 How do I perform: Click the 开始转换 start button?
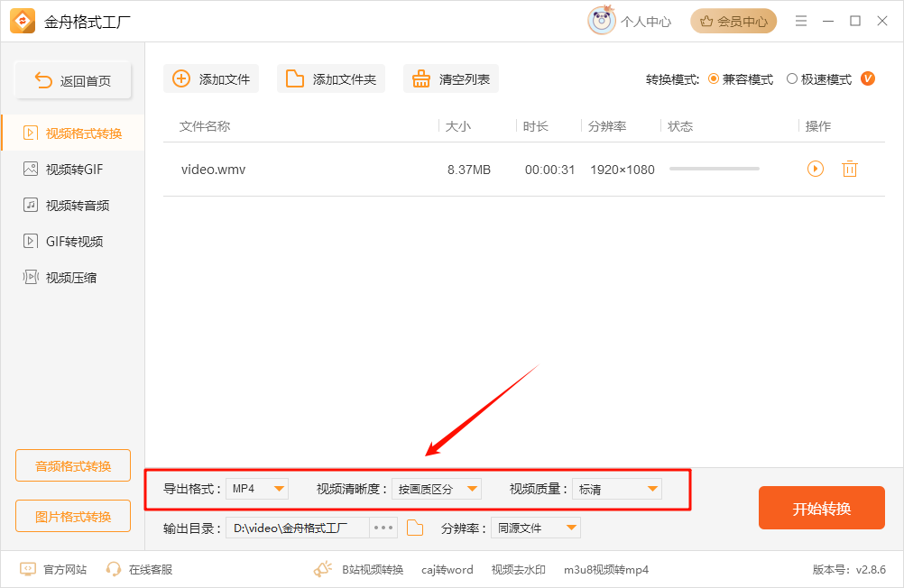pos(822,508)
